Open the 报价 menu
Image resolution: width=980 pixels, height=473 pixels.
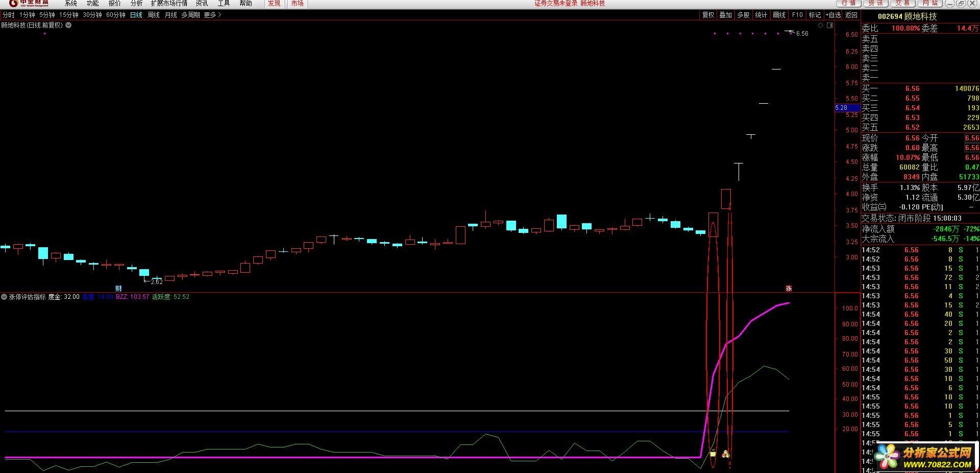coord(114,4)
